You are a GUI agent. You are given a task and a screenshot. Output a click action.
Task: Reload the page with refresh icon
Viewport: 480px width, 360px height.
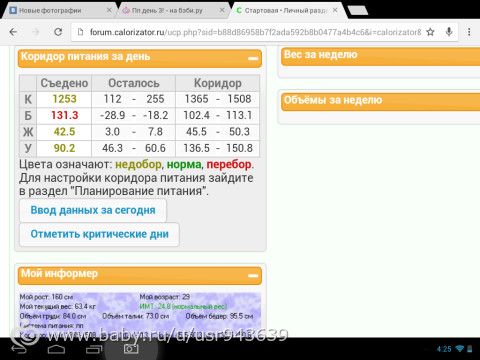click(x=58, y=32)
